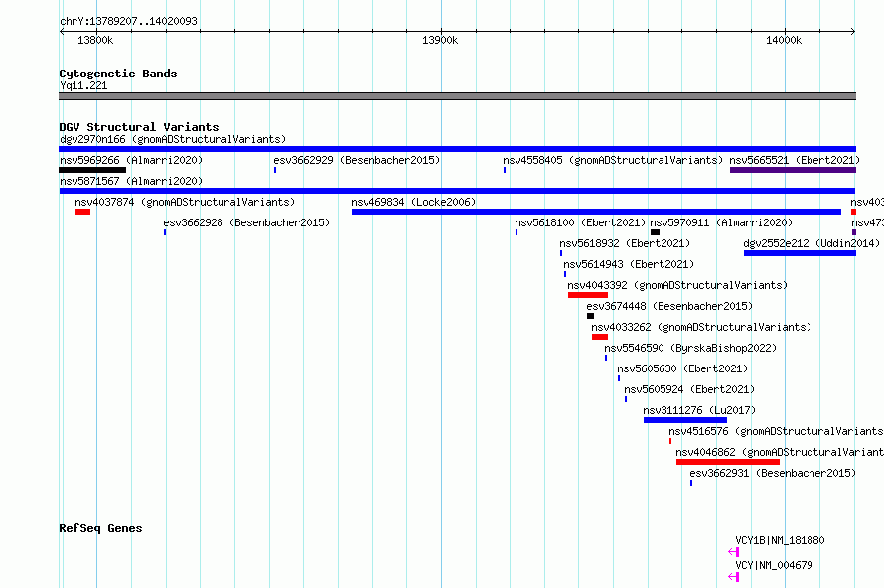Select the dgv2552e212 blue variant bar
Viewport: 884px width, 588px height.
coord(800,253)
